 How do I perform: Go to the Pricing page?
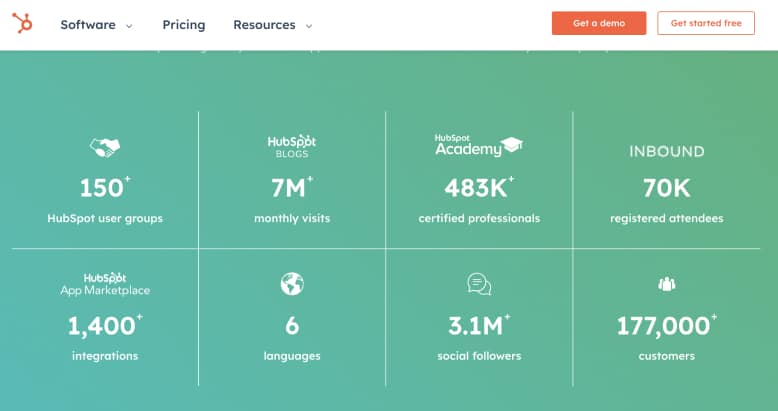tap(184, 25)
